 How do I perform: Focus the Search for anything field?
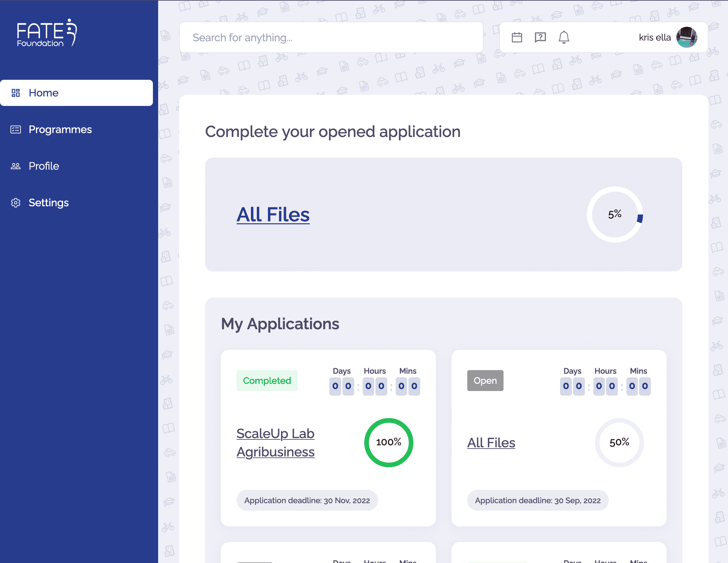click(331, 37)
